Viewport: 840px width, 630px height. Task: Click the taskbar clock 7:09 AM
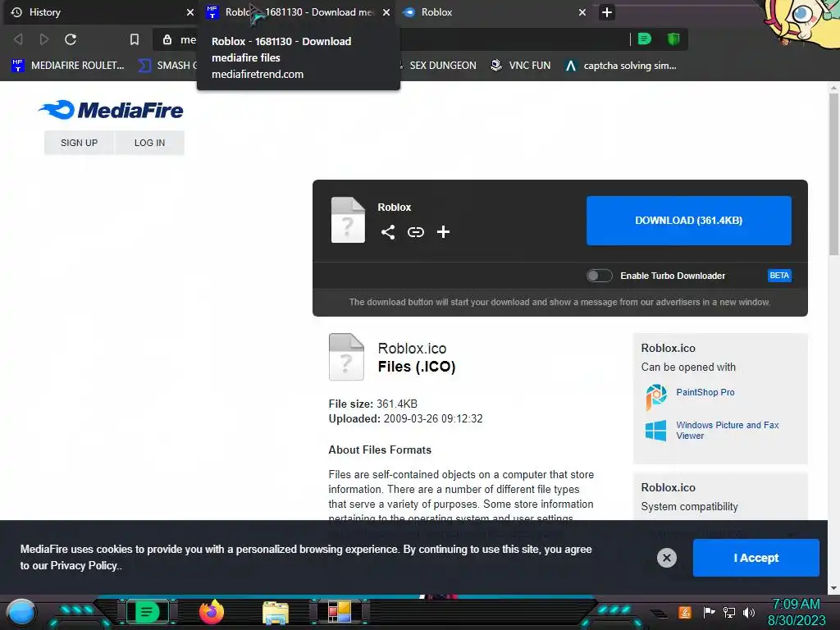pos(796,605)
